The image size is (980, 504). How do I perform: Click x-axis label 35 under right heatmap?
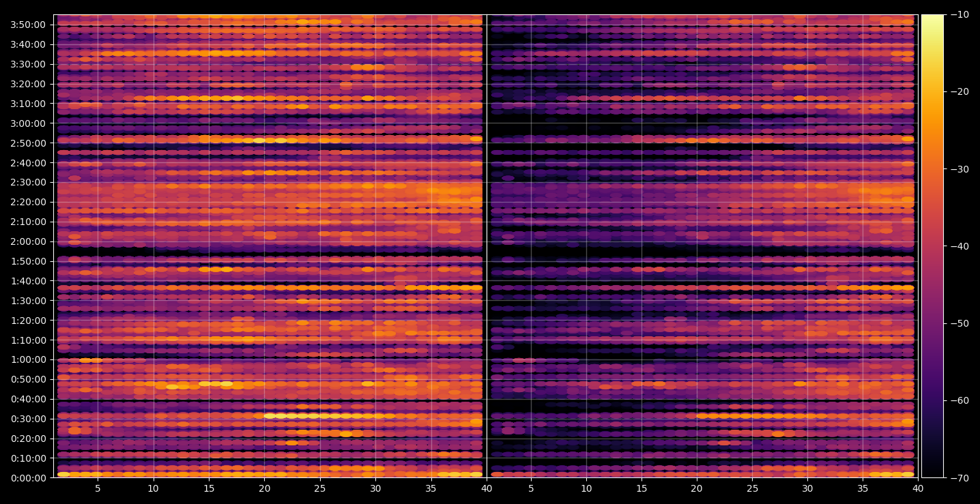[863, 488]
